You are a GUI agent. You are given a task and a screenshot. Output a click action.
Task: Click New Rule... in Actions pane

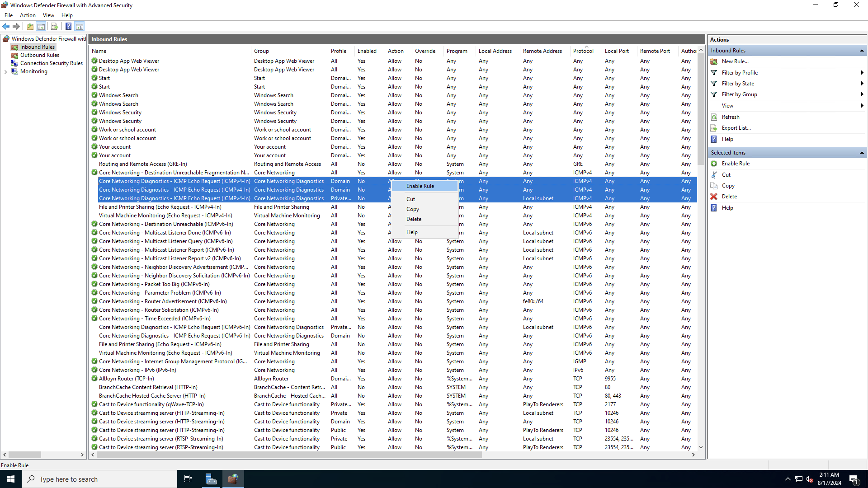(x=735, y=61)
